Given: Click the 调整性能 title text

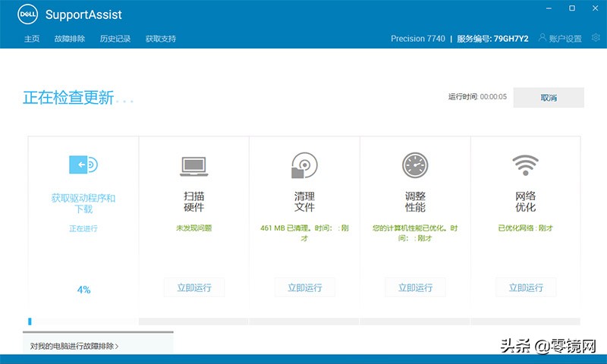Looking at the screenshot, I should pyautogui.click(x=415, y=202).
